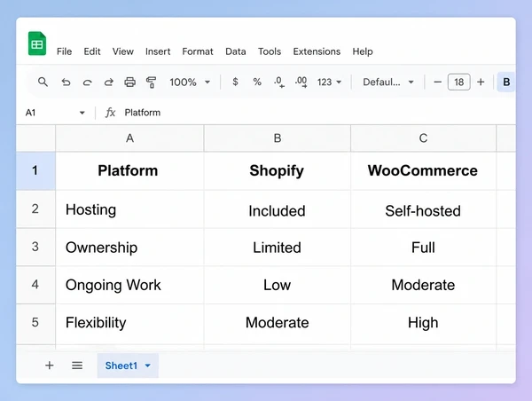Open the search menus magnifier icon
532x401 pixels.
click(x=43, y=82)
